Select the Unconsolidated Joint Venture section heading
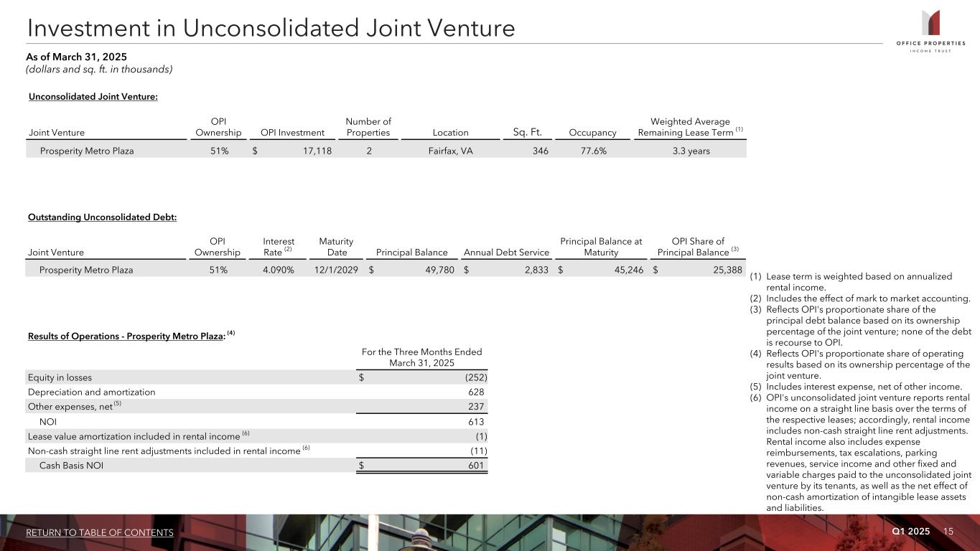This screenshot has height=551, width=980. coord(93,97)
